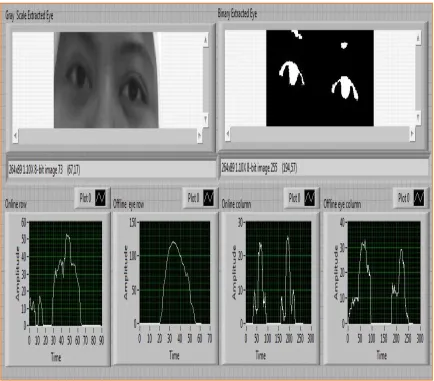Select the Offline eye column graph plot area
Screen dimensions: 434x381
tap(384, 273)
